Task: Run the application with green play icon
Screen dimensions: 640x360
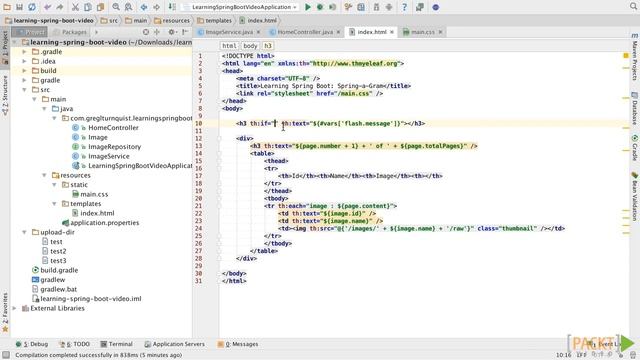Action: [x=308, y=7]
